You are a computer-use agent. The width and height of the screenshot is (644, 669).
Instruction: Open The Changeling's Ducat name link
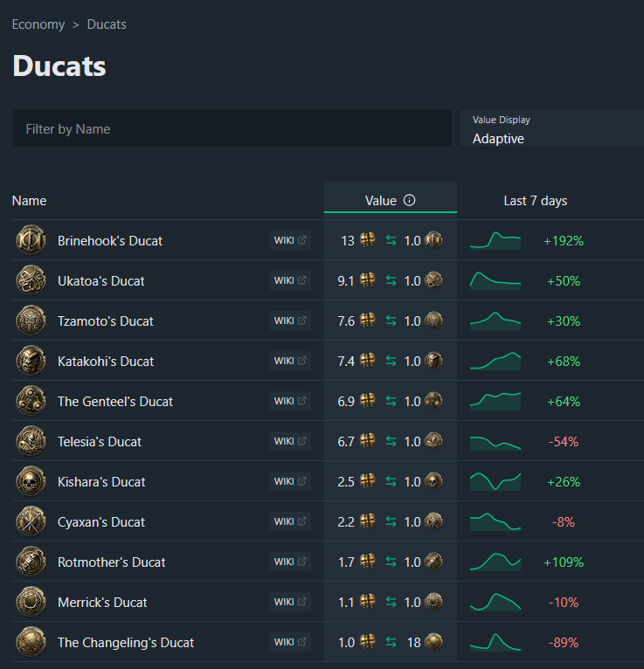[x=126, y=642]
